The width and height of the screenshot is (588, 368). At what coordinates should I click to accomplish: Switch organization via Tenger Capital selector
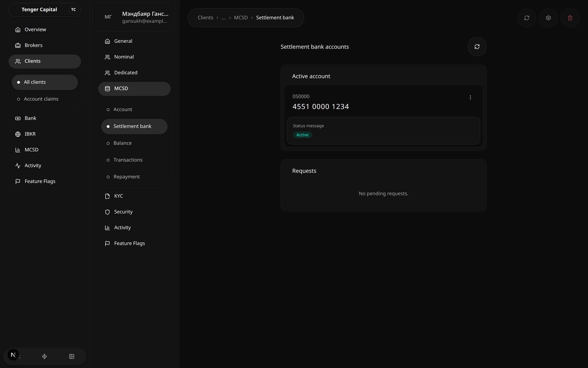point(45,10)
